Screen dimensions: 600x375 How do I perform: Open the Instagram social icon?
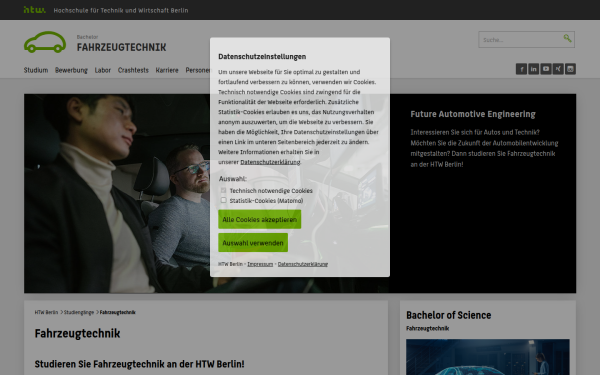pyautogui.click(x=570, y=69)
